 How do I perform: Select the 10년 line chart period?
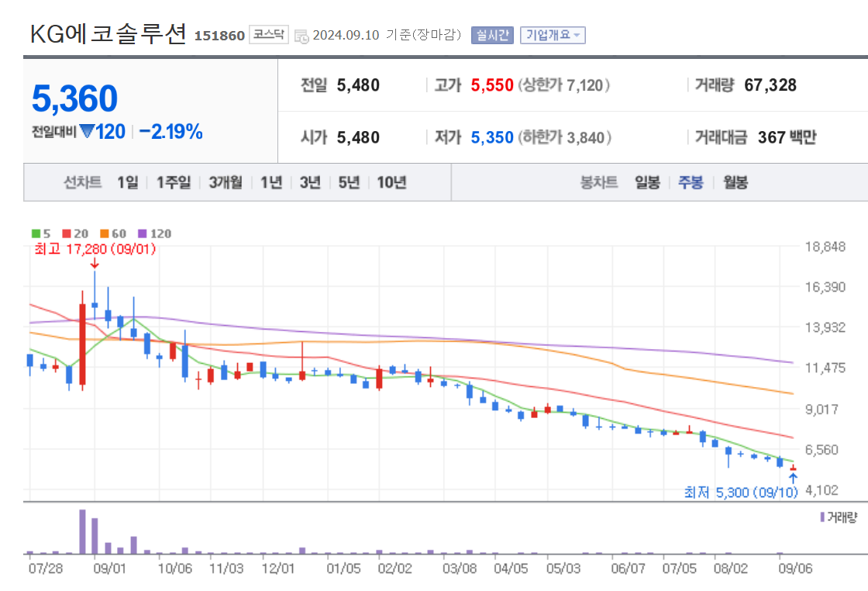391,182
